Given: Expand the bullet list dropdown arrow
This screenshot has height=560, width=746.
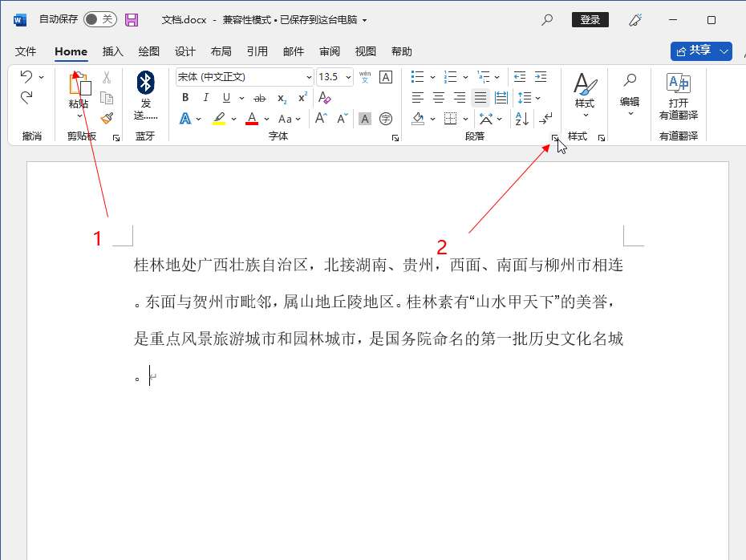Looking at the screenshot, I should pyautogui.click(x=432, y=77).
